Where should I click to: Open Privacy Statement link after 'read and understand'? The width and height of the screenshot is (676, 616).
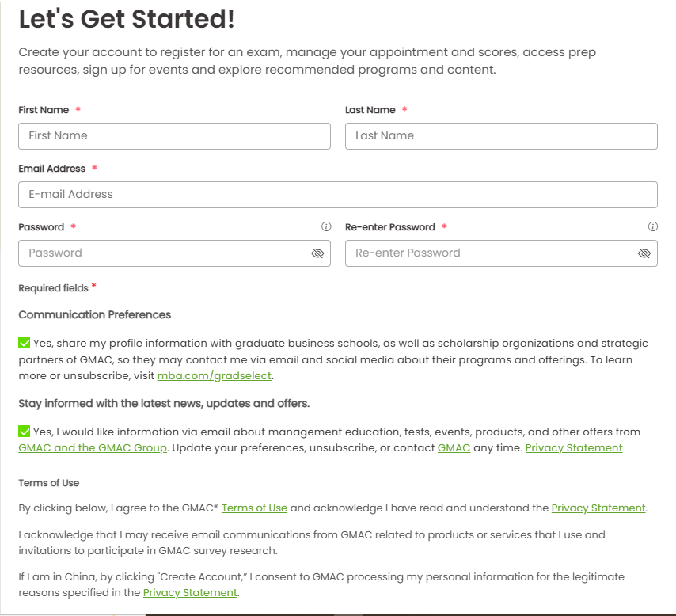click(x=598, y=508)
